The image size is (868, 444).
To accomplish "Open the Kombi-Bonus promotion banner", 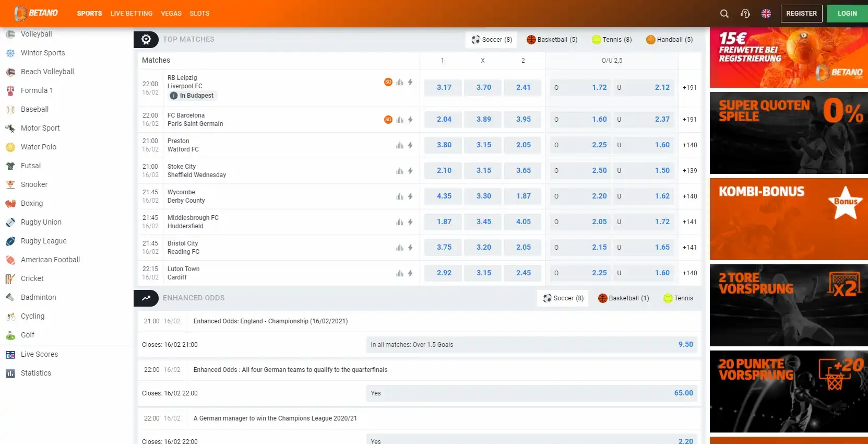I will pyautogui.click(x=789, y=219).
